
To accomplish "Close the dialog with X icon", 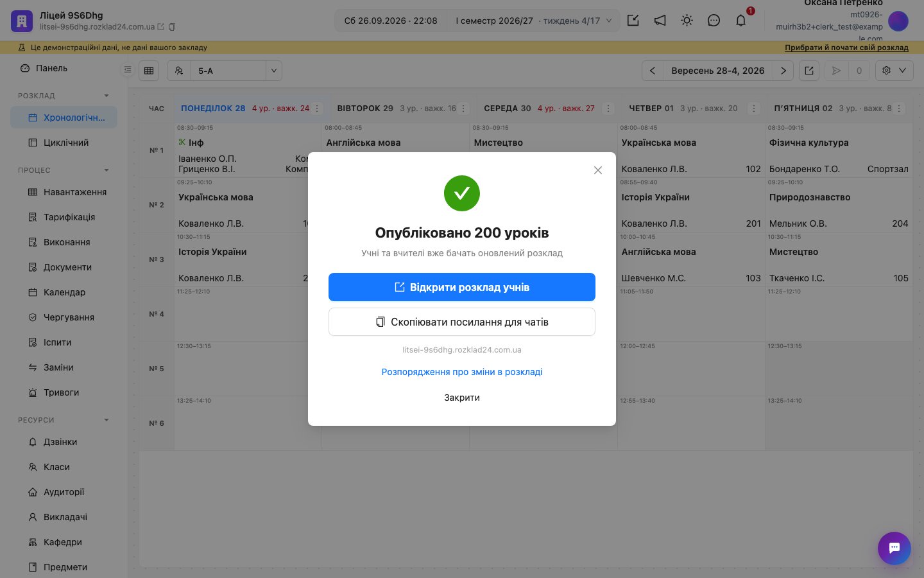I will 598,170.
